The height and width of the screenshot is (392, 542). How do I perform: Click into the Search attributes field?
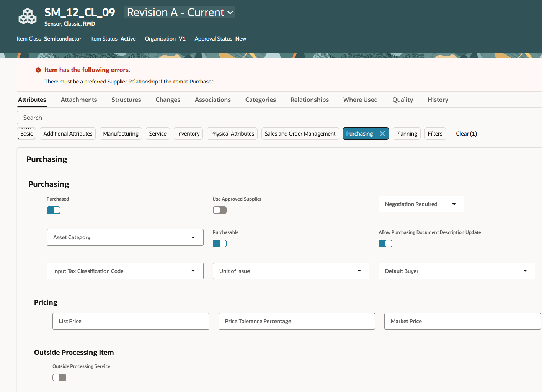(279, 118)
